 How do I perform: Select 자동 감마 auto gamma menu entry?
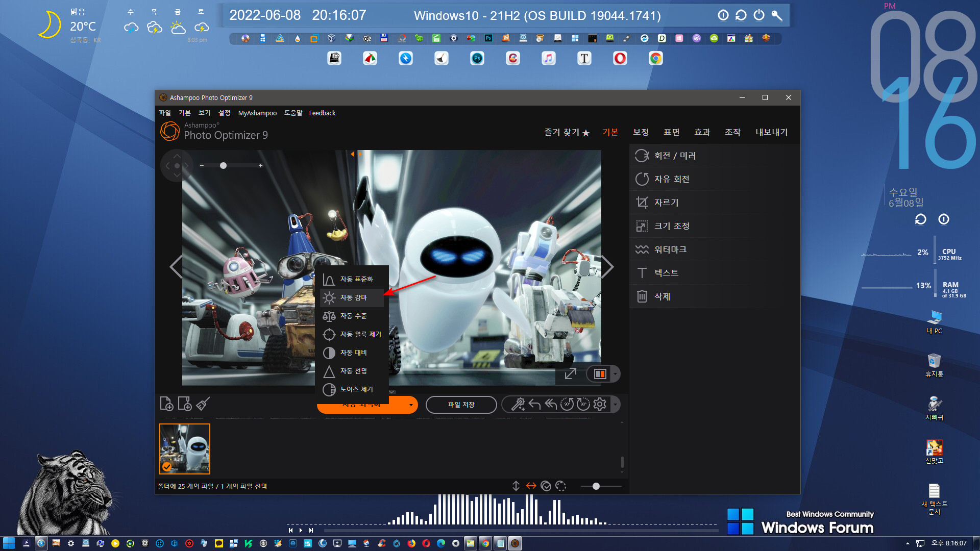[352, 297]
